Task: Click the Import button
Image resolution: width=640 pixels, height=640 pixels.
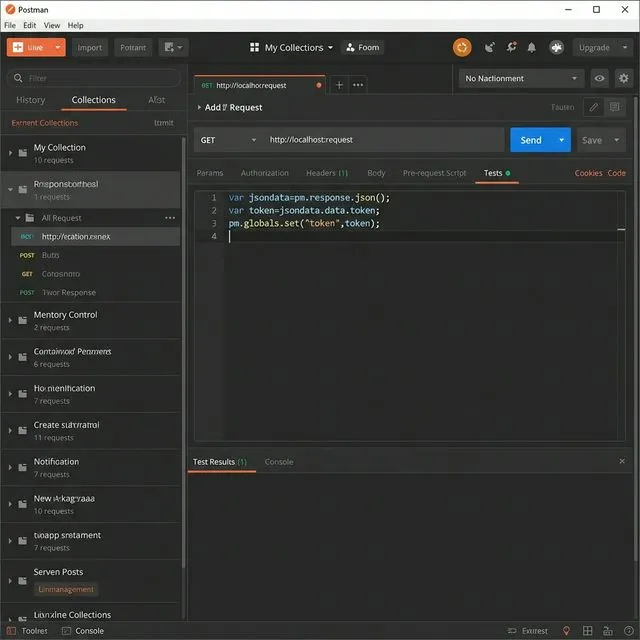Action: point(90,47)
